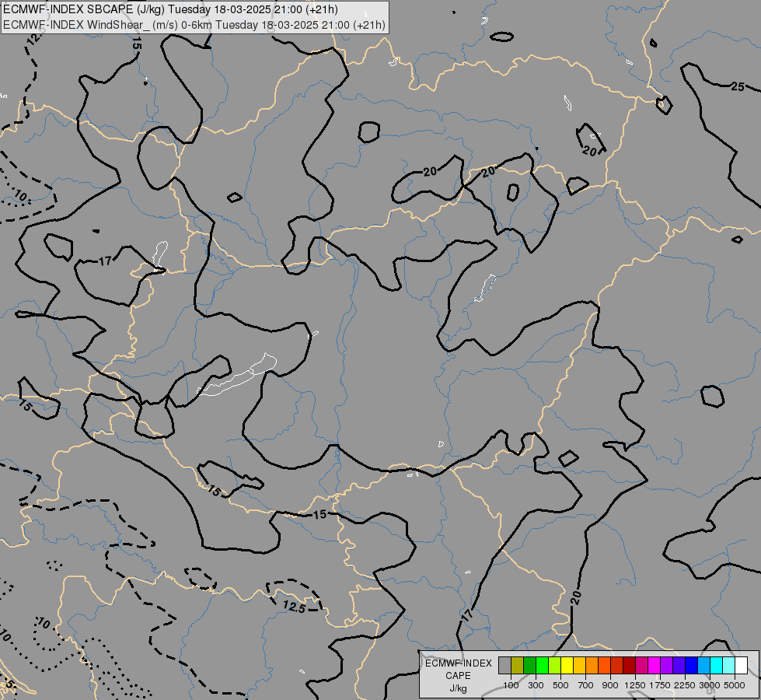The height and width of the screenshot is (700, 761).
Task: Click the legend value 3000
Action: point(710,685)
